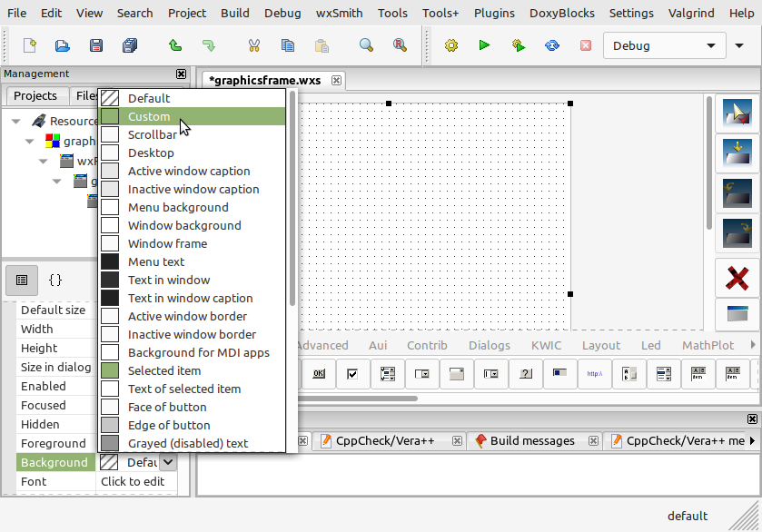This screenshot has width=762, height=532.
Task: Pick the Menu text dark colour
Action: point(192,261)
